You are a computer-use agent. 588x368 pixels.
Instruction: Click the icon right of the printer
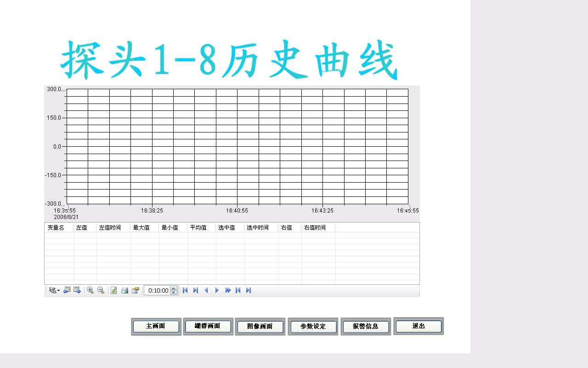(136, 290)
